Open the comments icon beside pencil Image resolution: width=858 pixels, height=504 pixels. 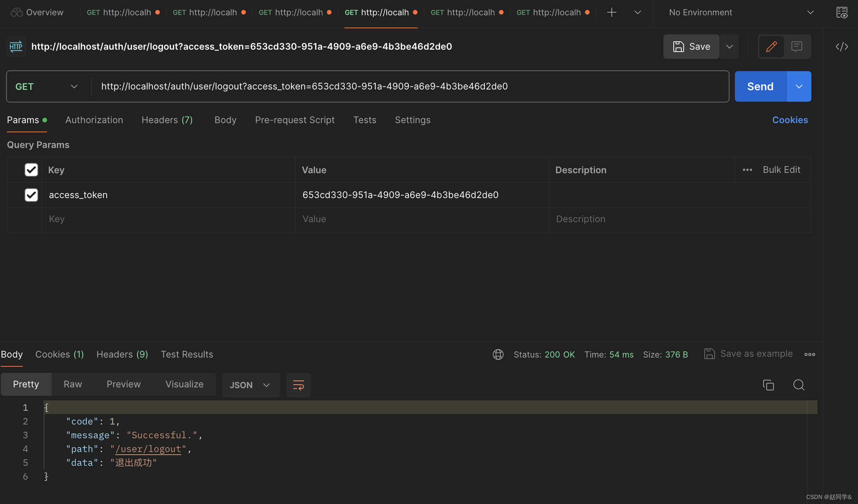click(797, 47)
